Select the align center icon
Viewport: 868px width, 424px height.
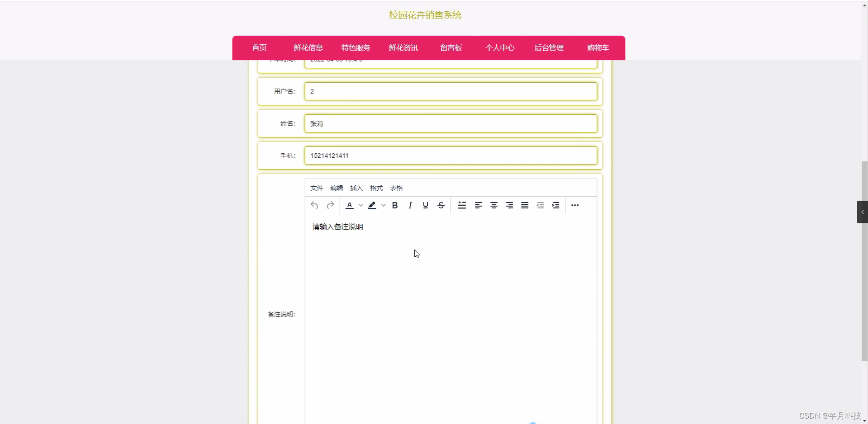[493, 205]
